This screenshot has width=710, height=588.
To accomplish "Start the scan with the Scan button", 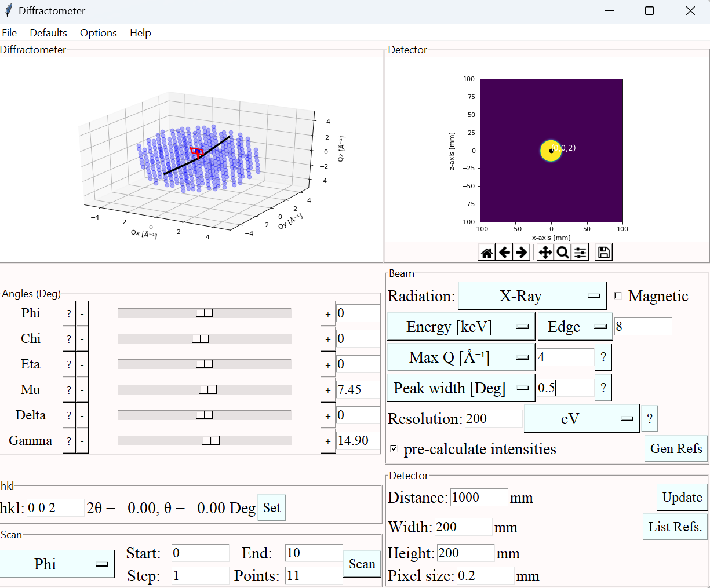I will 362,563.
